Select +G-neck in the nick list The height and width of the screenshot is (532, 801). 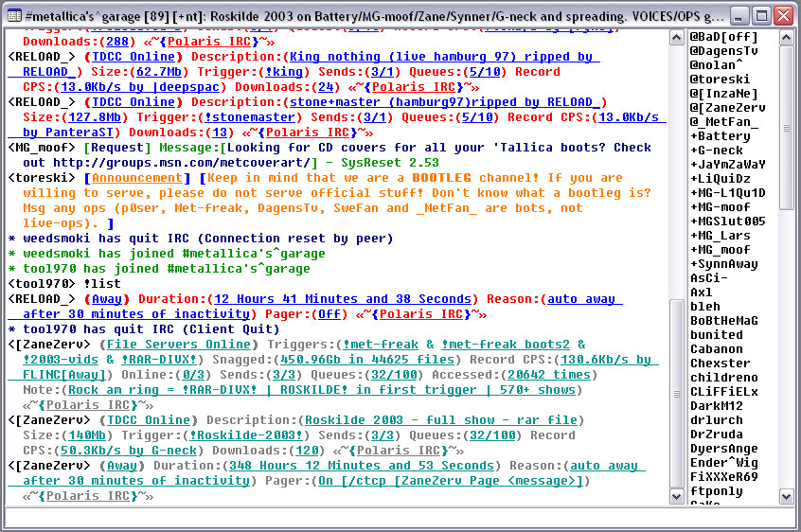click(x=717, y=151)
